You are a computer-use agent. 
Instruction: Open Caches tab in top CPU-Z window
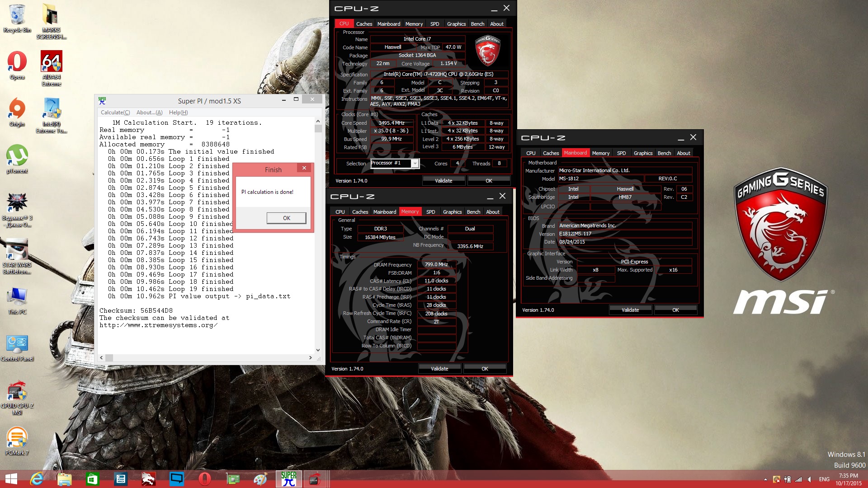[x=364, y=24]
